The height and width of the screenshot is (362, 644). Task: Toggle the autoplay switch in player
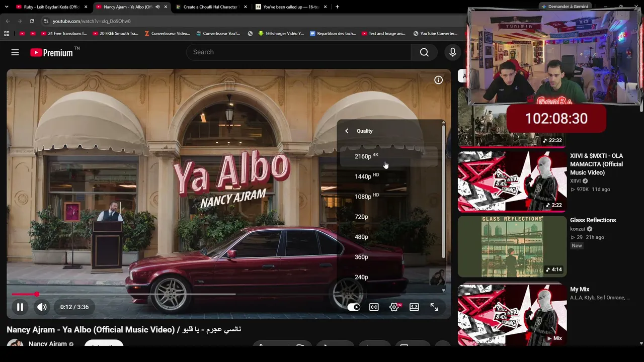[354, 307]
